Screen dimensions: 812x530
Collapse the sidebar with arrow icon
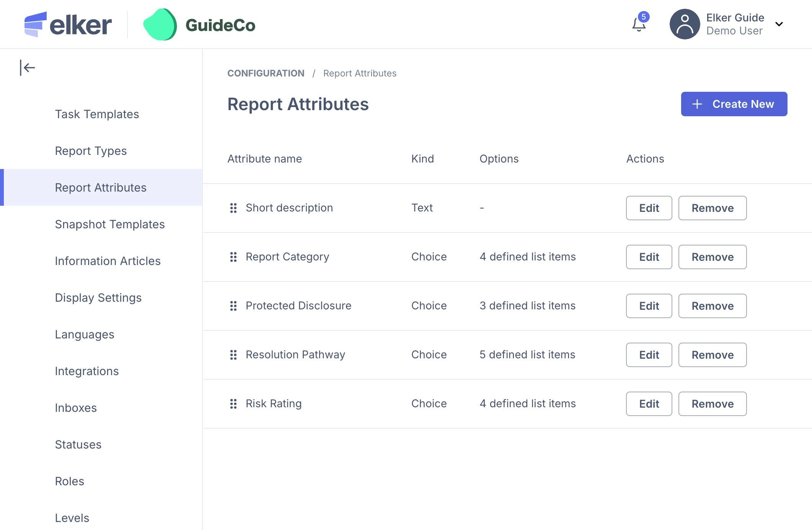28,68
